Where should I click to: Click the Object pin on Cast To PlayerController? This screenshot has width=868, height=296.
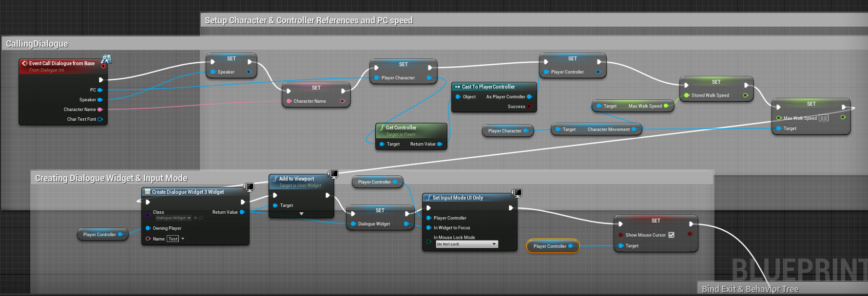(x=458, y=97)
